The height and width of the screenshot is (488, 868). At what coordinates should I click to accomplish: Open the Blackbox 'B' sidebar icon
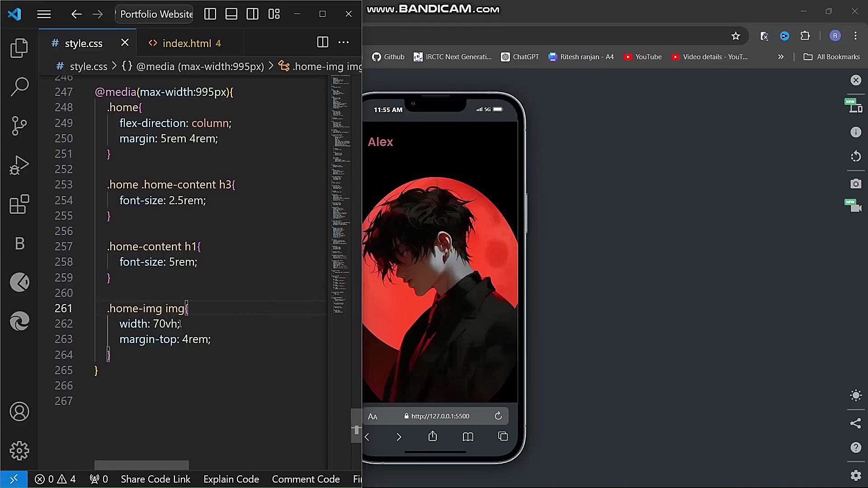coord(19,244)
